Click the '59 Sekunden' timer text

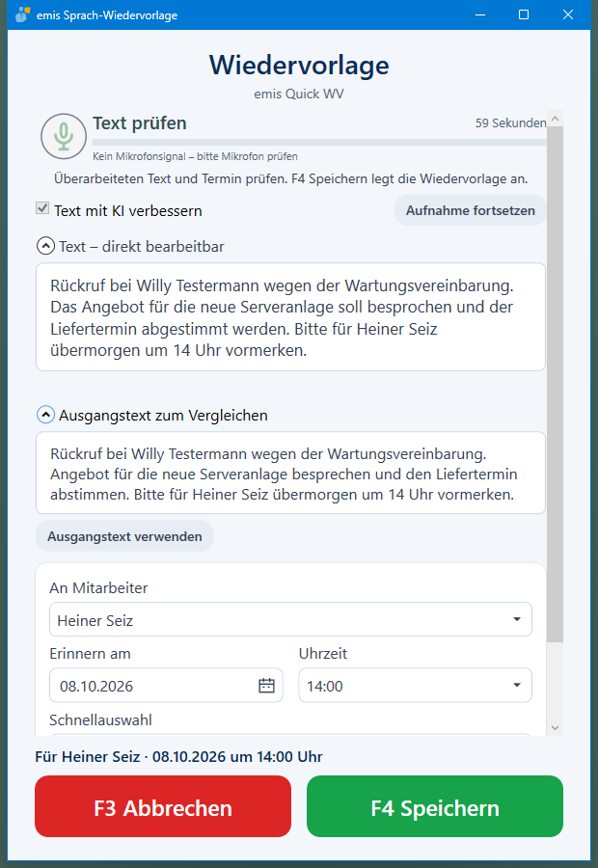click(510, 122)
